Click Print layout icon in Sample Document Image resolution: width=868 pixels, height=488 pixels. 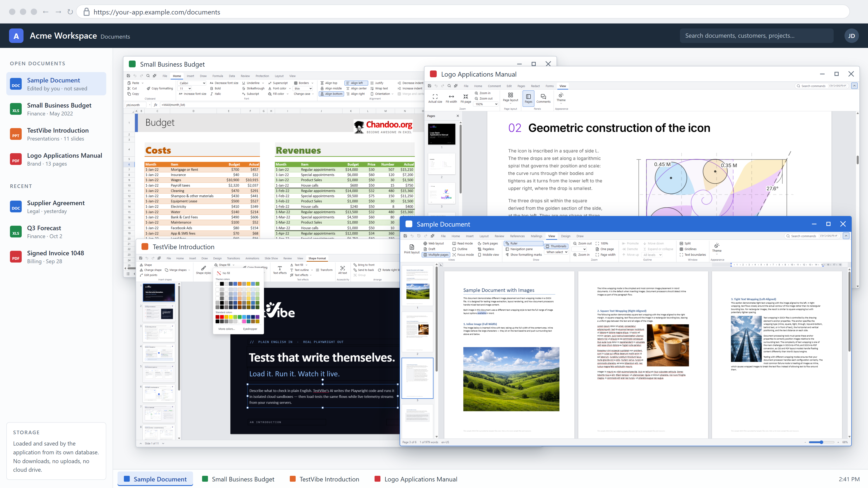click(411, 247)
